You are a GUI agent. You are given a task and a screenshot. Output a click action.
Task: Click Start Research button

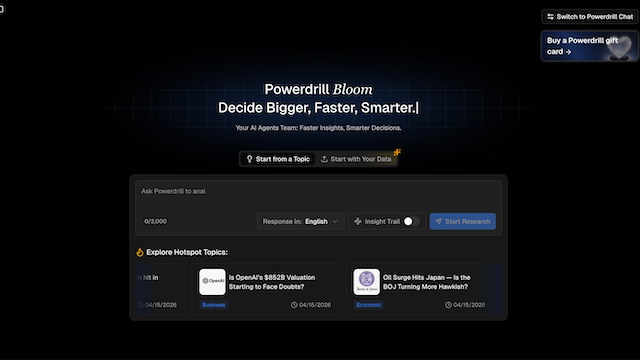click(462, 221)
